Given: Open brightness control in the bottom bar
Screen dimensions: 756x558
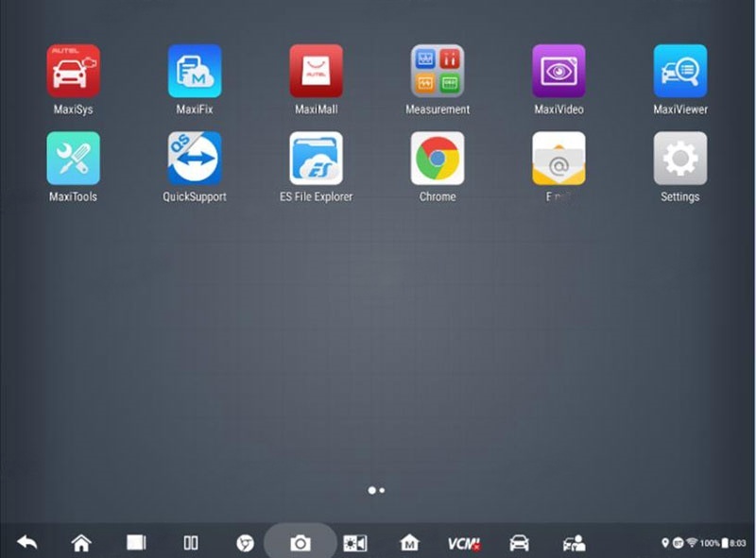Looking at the screenshot, I should click(x=354, y=543).
